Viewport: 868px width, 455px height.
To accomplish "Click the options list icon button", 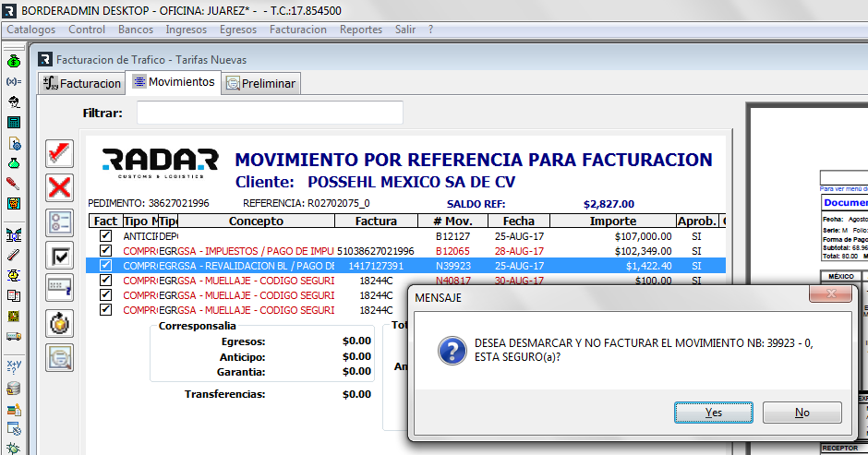I will (59, 222).
